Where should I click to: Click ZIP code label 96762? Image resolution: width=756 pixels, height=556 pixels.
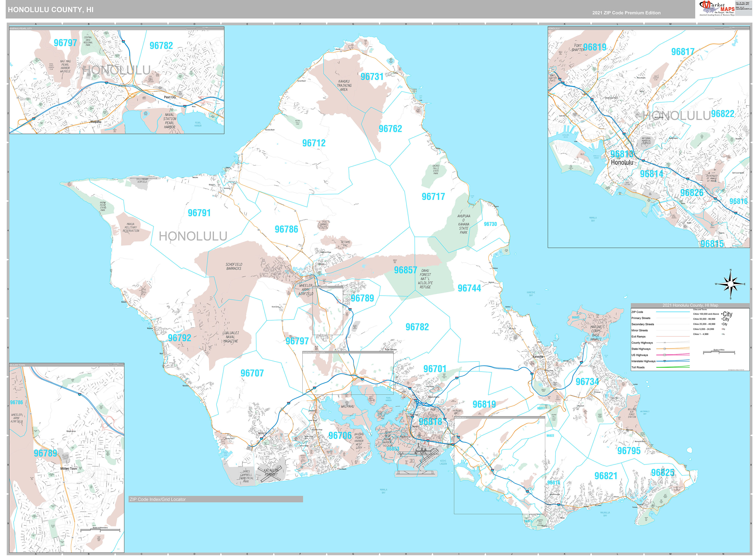[x=390, y=129]
